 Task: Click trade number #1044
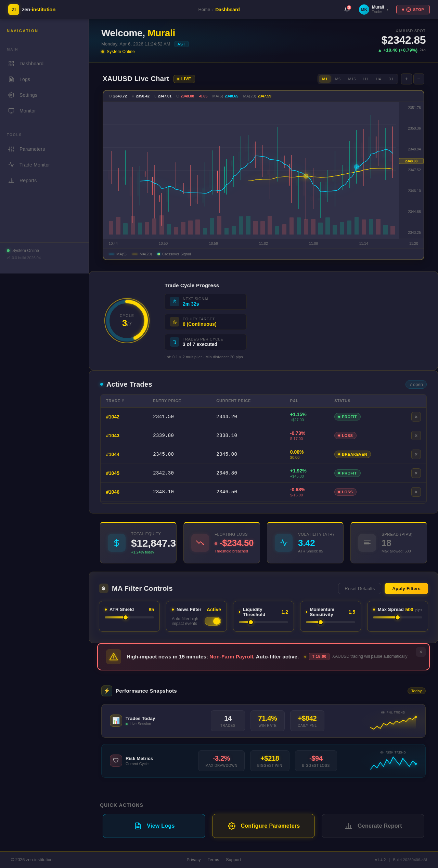pos(113,454)
